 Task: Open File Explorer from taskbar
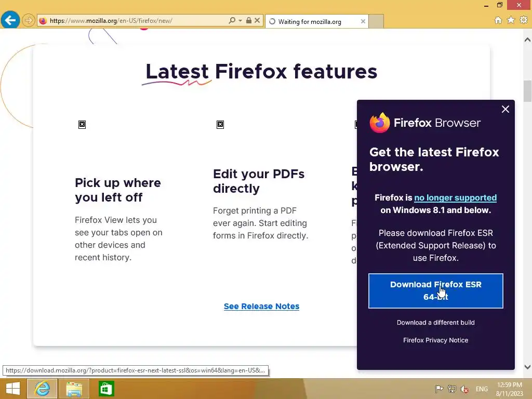point(74,389)
